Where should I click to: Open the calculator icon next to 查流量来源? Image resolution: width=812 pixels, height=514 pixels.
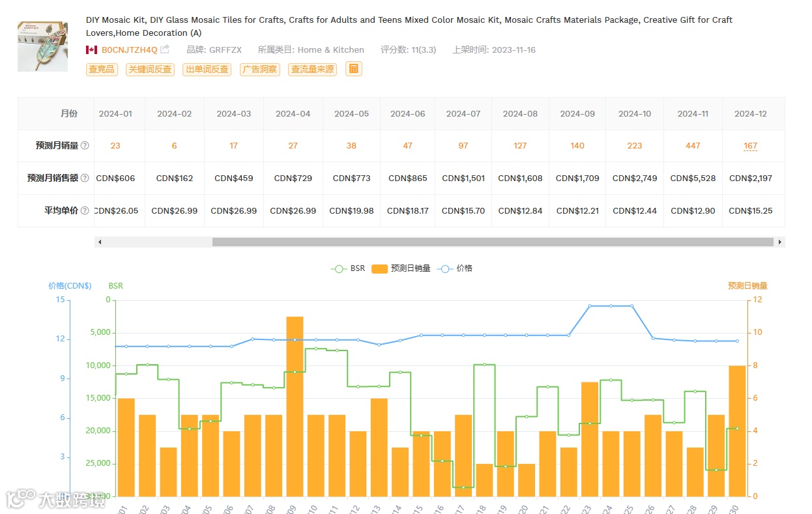(354, 68)
